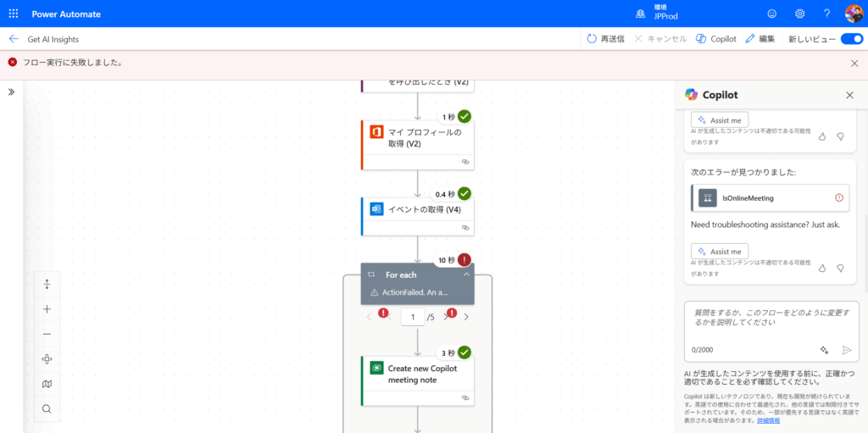This screenshot has width=868, height=433.
Task: Click the Power Automate title
Action: [66, 14]
